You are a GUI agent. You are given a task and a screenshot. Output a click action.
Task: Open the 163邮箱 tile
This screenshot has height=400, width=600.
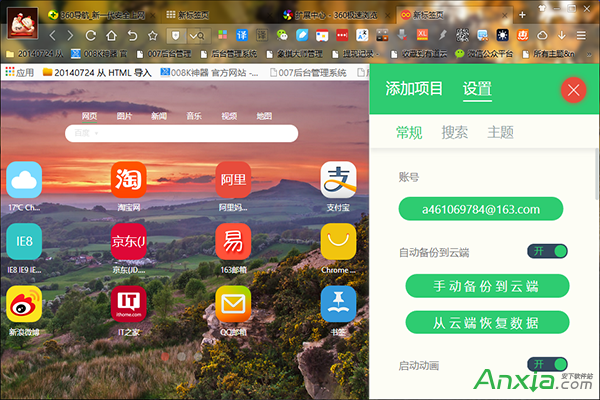pos(233,242)
